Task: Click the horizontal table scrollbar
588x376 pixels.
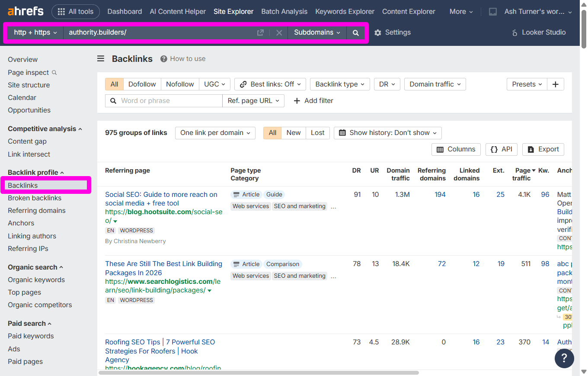Action: click(259, 373)
